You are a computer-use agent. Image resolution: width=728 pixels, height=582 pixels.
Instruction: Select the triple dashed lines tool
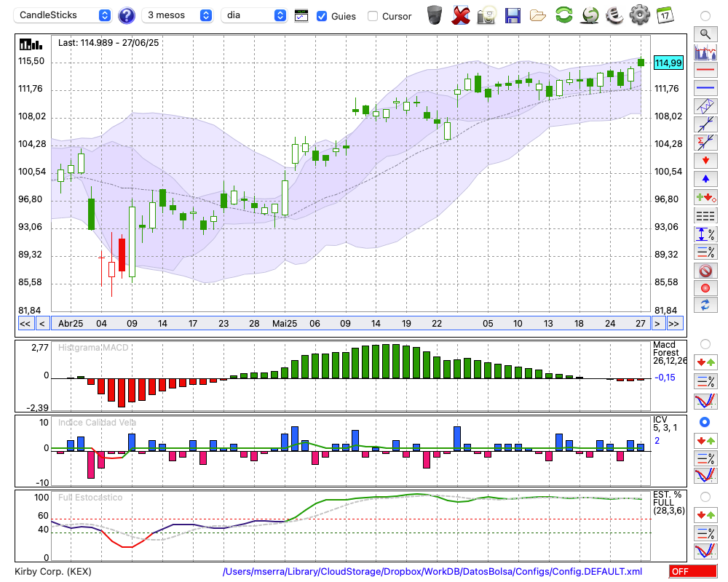click(x=705, y=216)
